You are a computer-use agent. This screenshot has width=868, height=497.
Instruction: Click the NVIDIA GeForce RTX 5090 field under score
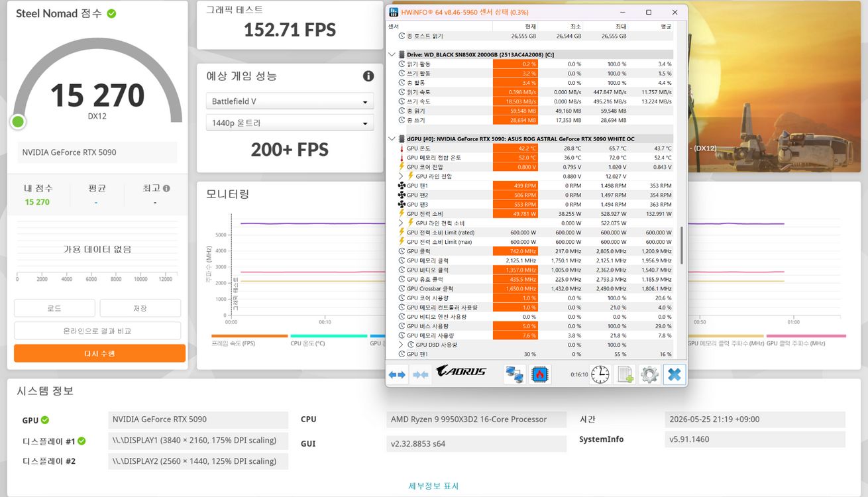tap(97, 152)
